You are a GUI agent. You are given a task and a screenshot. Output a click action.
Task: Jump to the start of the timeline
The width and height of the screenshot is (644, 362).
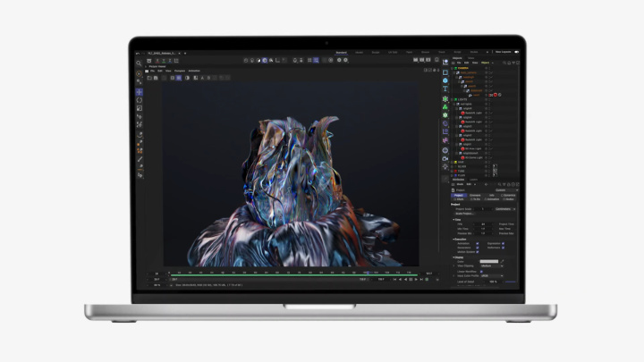point(394,279)
